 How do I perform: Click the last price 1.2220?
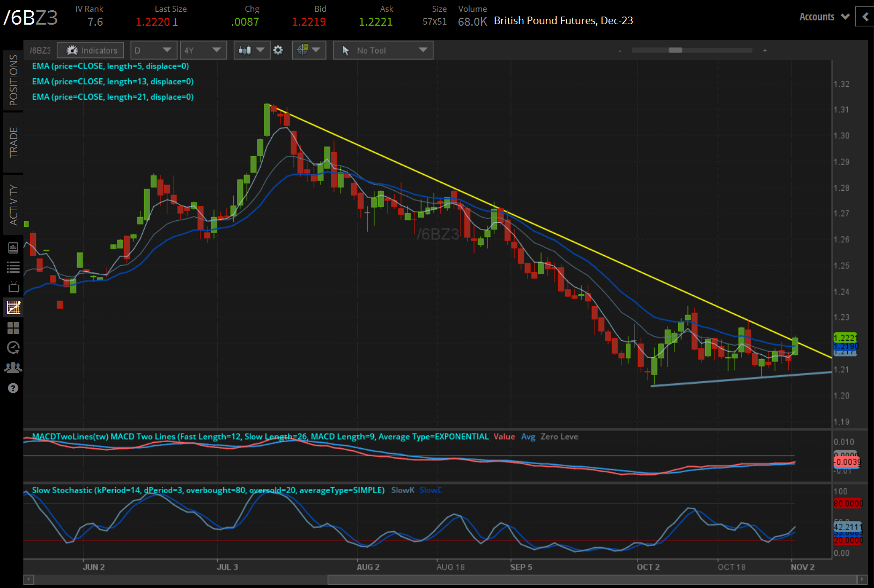pyautogui.click(x=153, y=22)
